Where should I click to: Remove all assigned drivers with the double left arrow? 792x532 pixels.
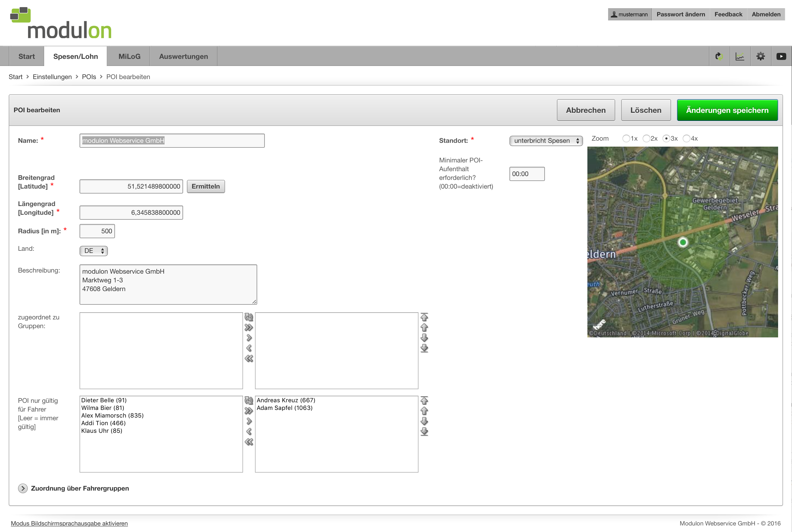(249, 442)
